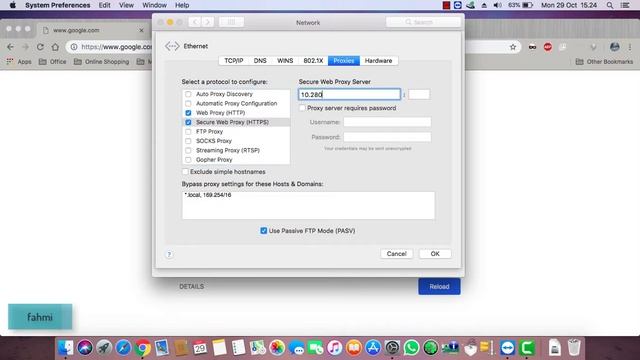Check Streaming Proxy (RTSP)
Image resolution: width=640 pixels, height=360 pixels.
188,151
